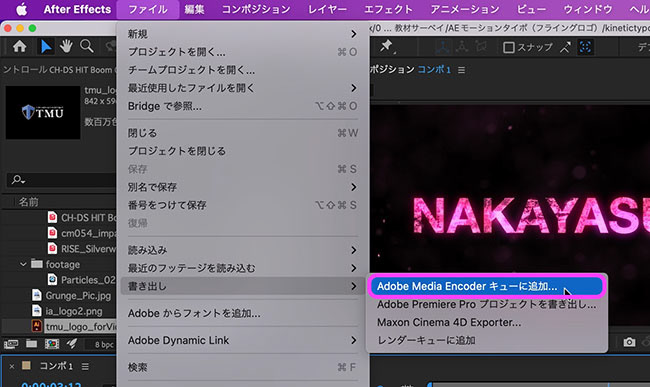Select the footage folder row
This screenshot has height=387, width=650.
pos(59,264)
